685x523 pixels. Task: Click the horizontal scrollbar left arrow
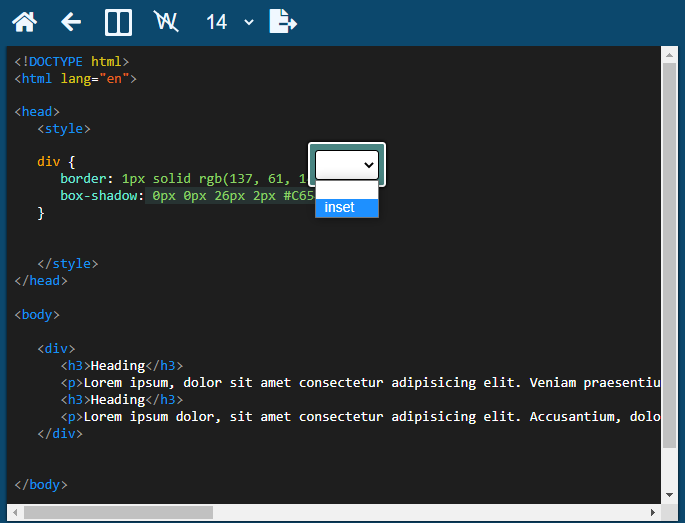15,512
